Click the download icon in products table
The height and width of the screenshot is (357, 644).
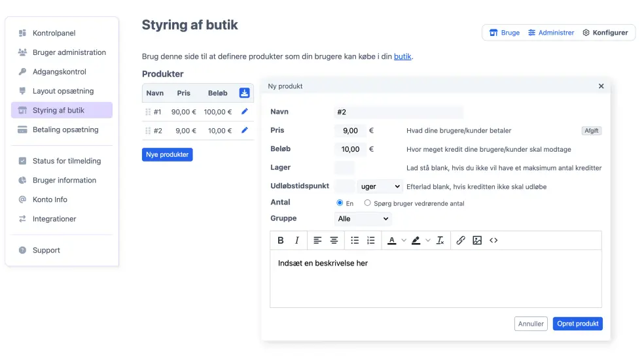coord(245,93)
